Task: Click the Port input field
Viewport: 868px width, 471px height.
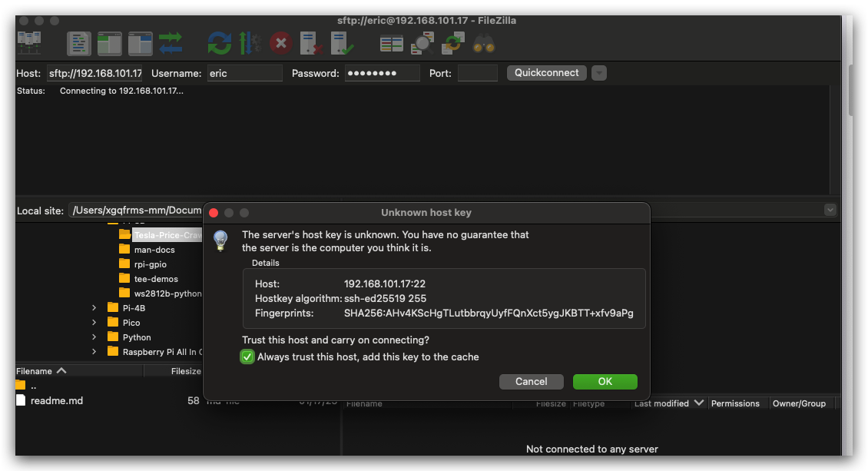Action: tap(478, 73)
